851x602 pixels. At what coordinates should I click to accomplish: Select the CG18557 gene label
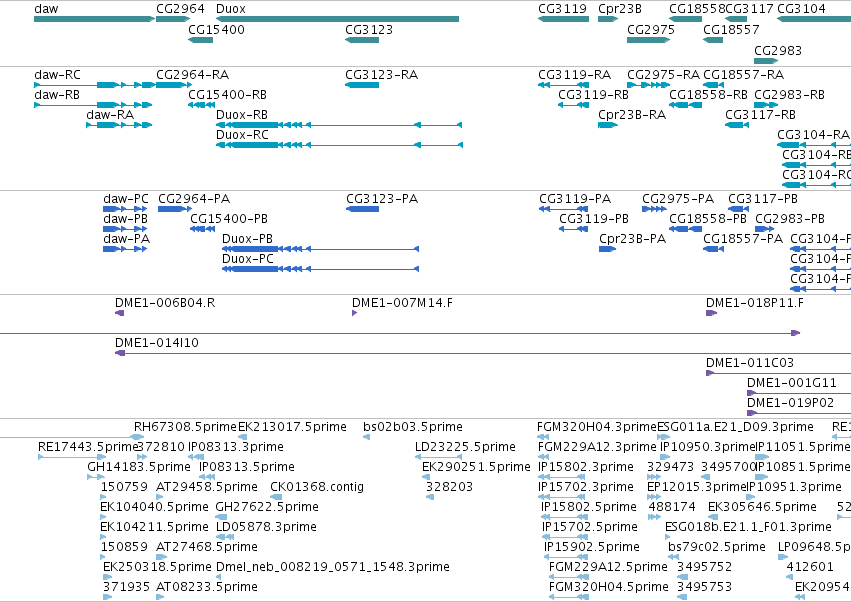coord(731,30)
